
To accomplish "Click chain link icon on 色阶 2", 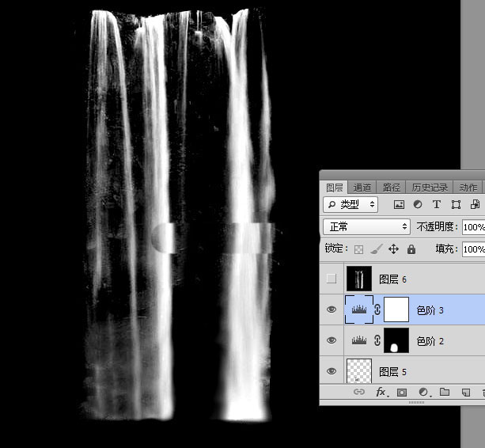I will (377, 340).
